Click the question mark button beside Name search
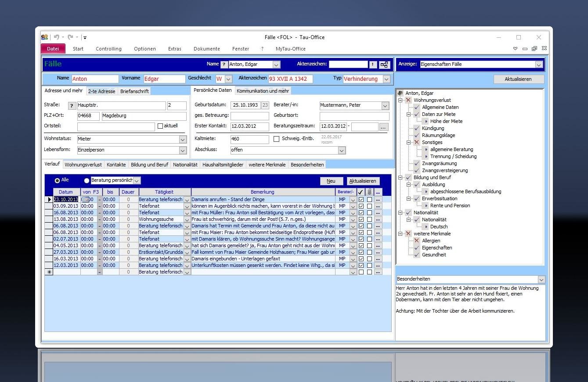Screen dimensions: 588x382 (224, 65)
